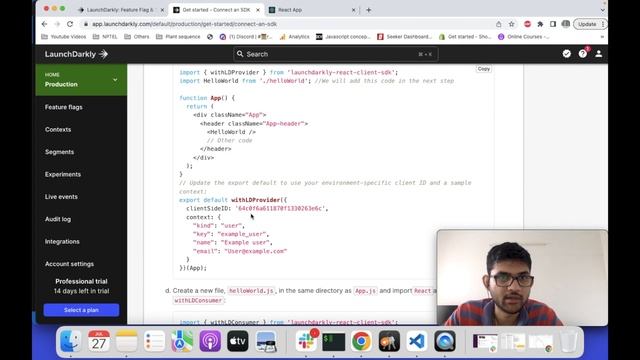
Task: Open Contexts in the sidebar
Action: coord(58,129)
